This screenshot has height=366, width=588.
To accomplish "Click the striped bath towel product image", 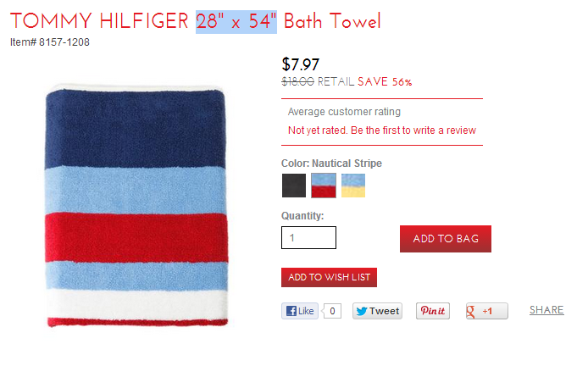I will click(x=136, y=206).
